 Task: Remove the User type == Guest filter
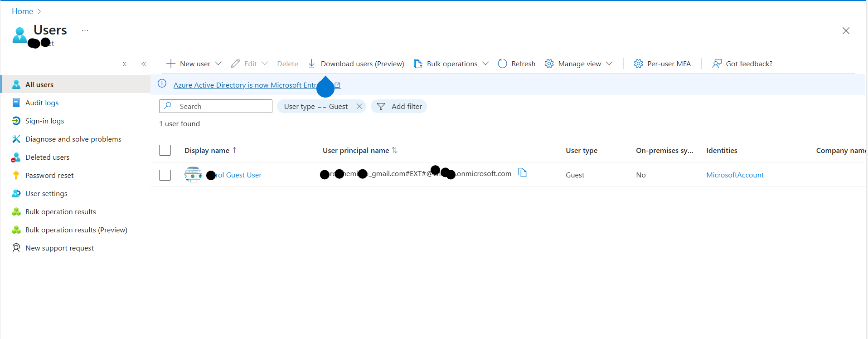coord(359,106)
